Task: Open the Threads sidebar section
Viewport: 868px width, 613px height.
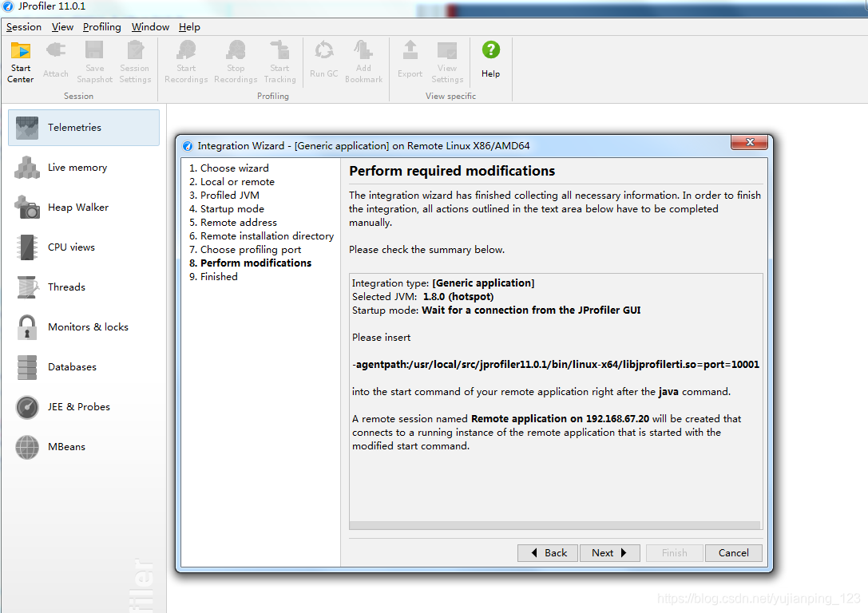Action: 84,287
